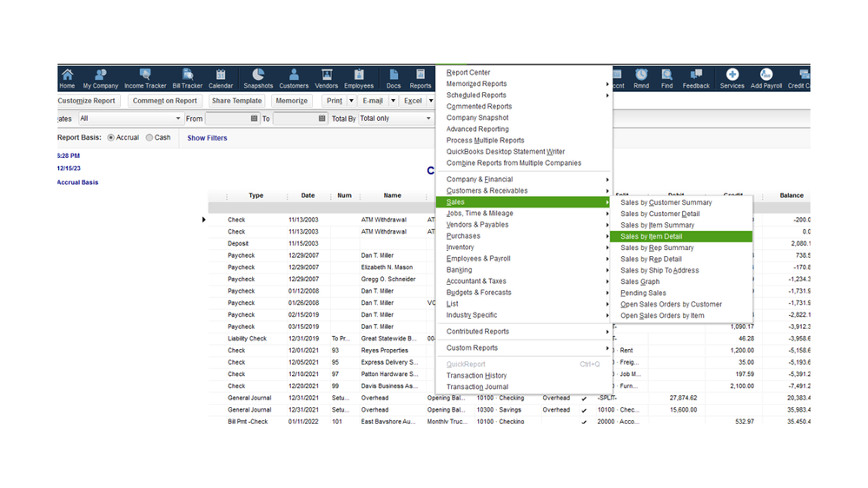
Task: Click the Type column header
Action: click(255, 195)
